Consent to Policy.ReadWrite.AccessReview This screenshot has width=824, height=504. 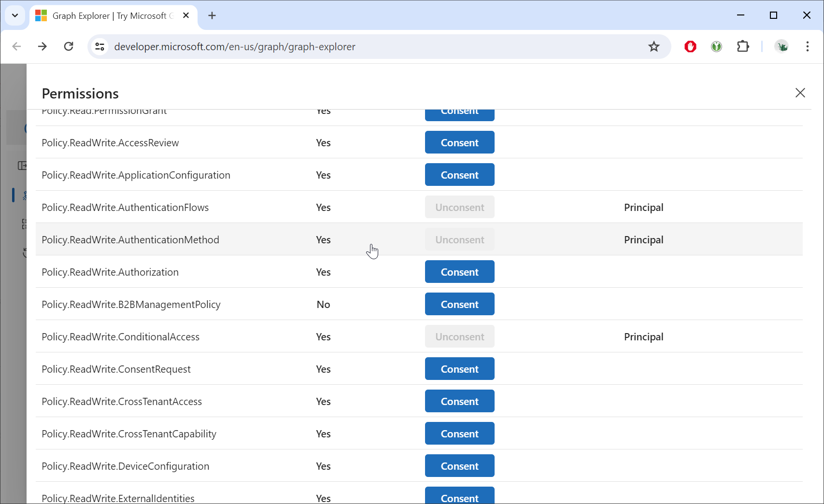tap(459, 142)
